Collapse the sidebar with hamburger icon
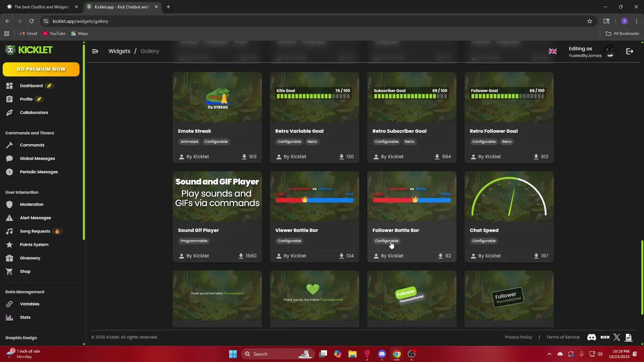 click(95, 51)
